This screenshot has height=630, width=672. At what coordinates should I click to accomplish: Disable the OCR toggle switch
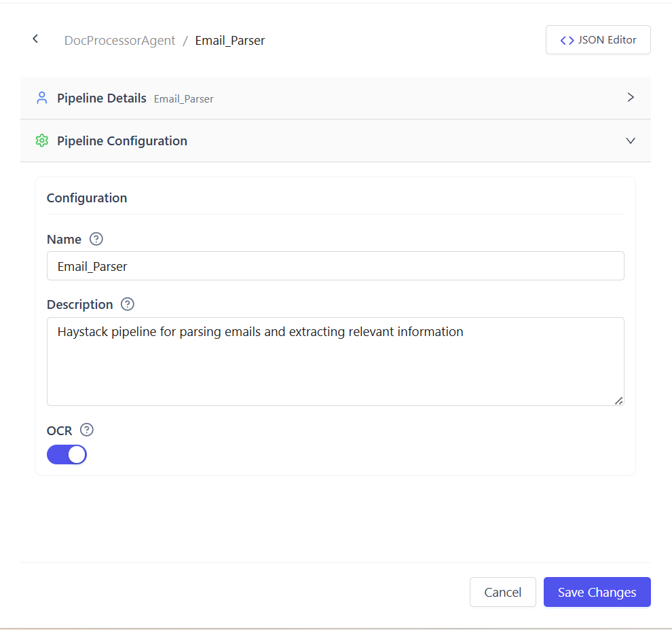pyautogui.click(x=67, y=454)
